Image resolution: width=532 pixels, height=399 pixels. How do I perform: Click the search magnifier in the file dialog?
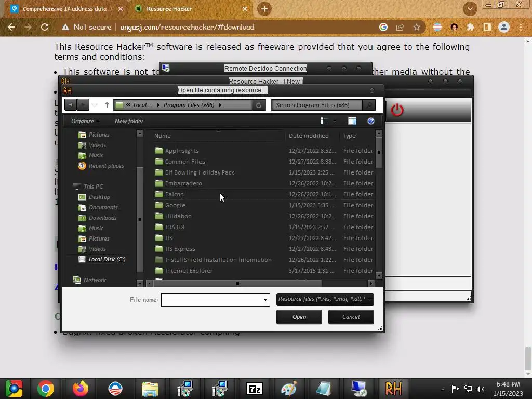369,105
